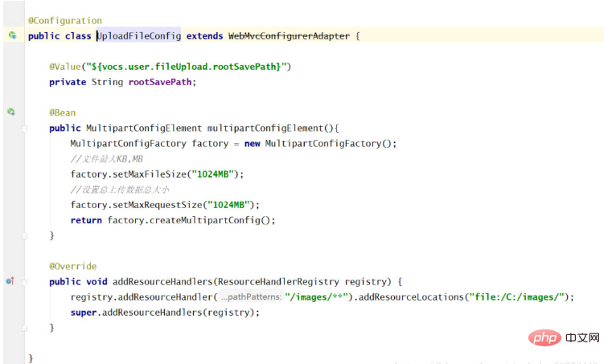Click createMultipartConfig() in the return statement
This screenshot has width=608, height=364.
(x=209, y=220)
